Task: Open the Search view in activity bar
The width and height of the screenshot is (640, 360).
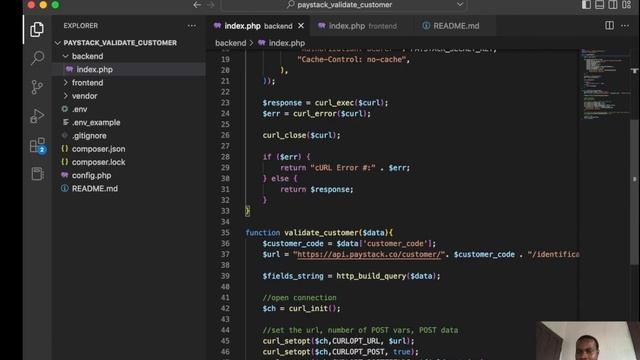Action: 37,58
